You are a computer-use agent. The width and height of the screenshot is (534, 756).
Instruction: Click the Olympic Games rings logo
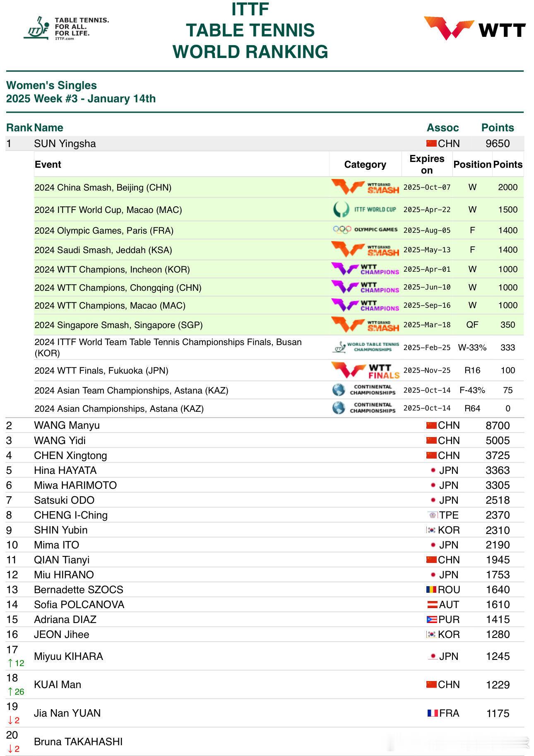[x=365, y=229]
